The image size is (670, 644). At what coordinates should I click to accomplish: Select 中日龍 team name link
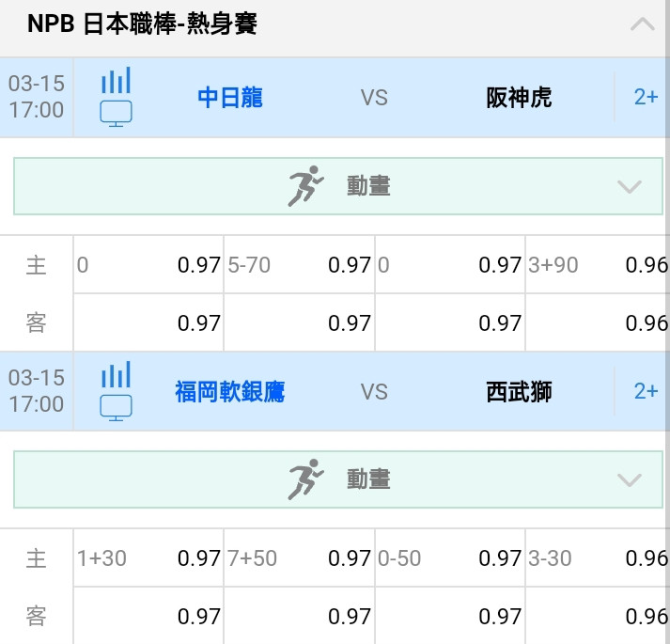pyautogui.click(x=230, y=98)
